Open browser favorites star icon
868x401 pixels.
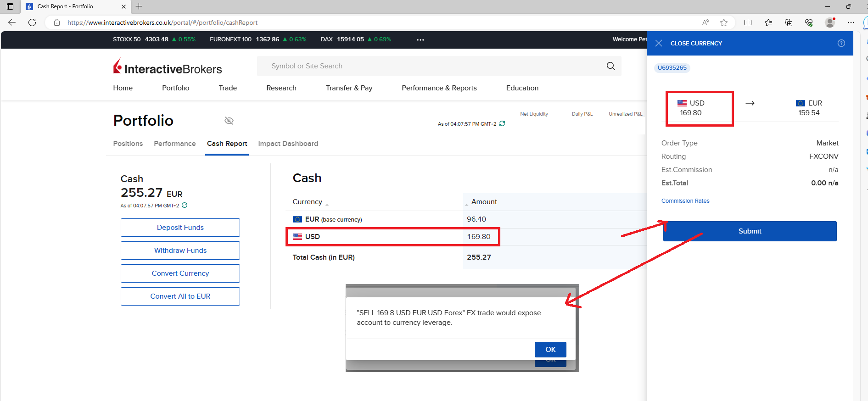coord(724,22)
